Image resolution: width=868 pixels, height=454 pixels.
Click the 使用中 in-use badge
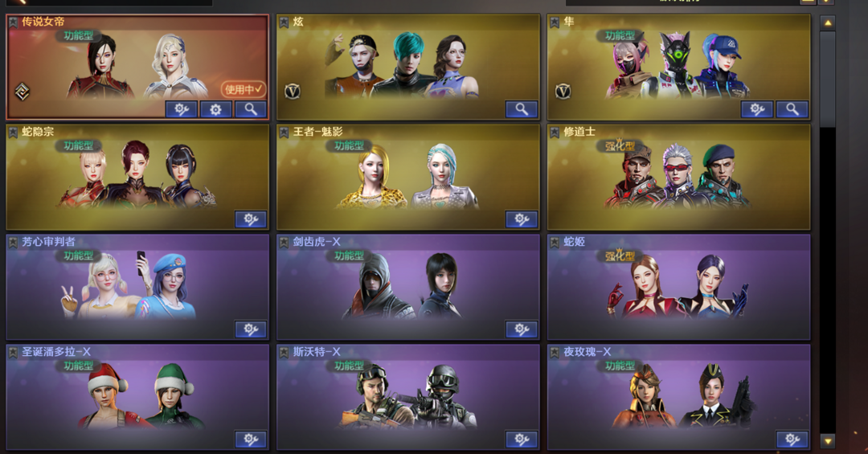point(243,89)
